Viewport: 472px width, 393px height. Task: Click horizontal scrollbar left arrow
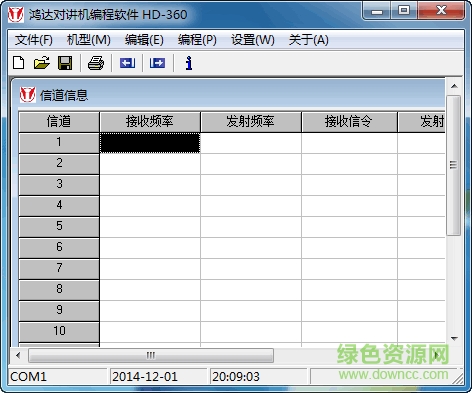tap(18, 355)
